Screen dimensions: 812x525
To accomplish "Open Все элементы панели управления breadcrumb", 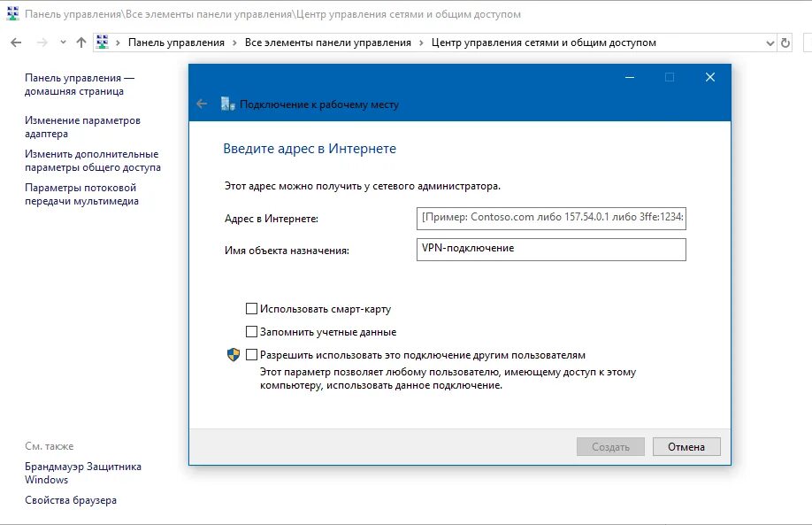I will (x=328, y=42).
